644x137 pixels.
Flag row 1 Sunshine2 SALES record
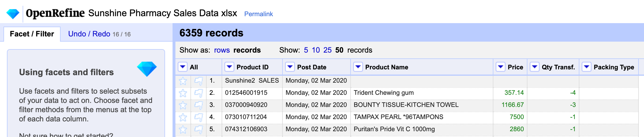point(199,81)
